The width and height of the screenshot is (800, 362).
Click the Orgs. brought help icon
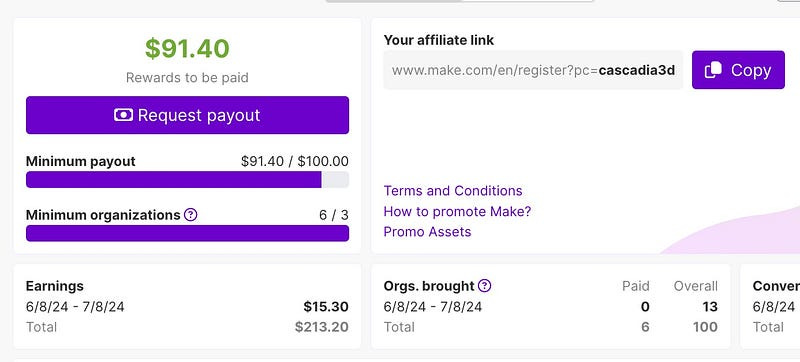tap(485, 286)
